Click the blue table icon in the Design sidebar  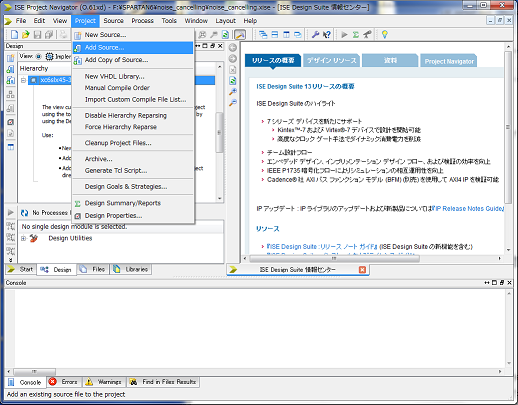click(x=11, y=147)
